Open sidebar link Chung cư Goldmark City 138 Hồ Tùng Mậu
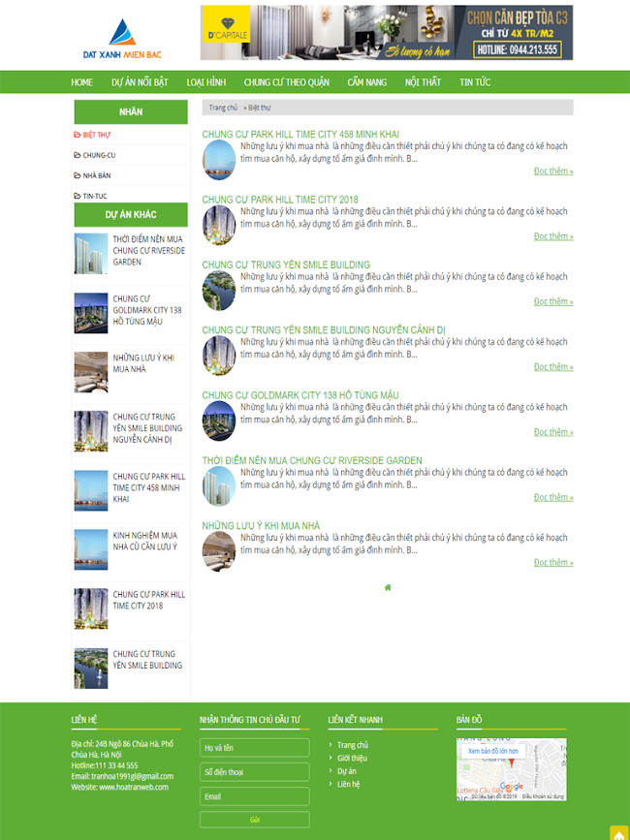This screenshot has height=840, width=630. (147, 310)
